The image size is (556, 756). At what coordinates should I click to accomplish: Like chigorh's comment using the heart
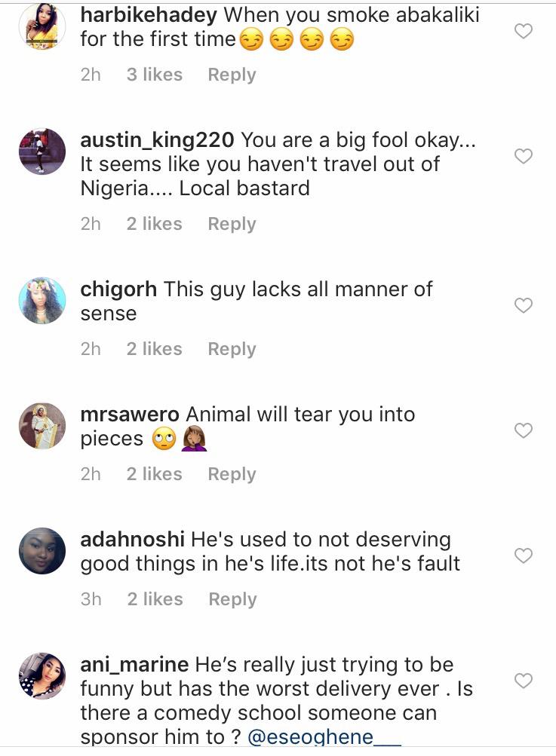523,305
